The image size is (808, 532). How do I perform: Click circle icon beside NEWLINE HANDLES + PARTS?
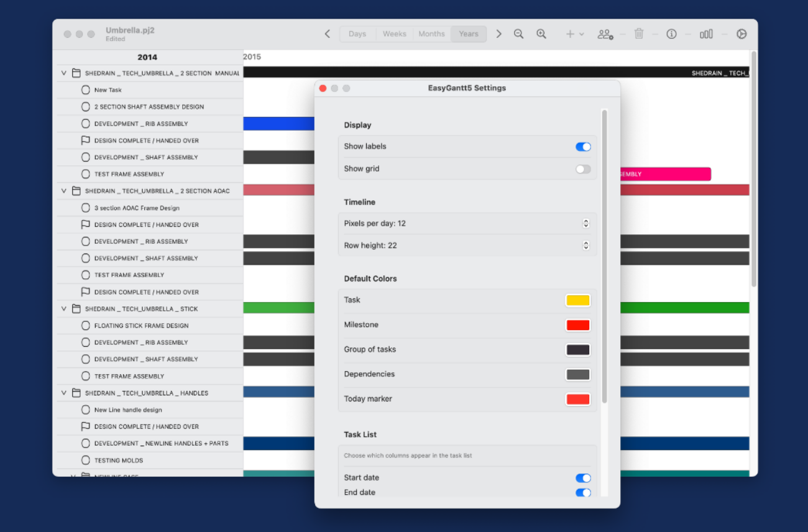pyautogui.click(x=86, y=443)
